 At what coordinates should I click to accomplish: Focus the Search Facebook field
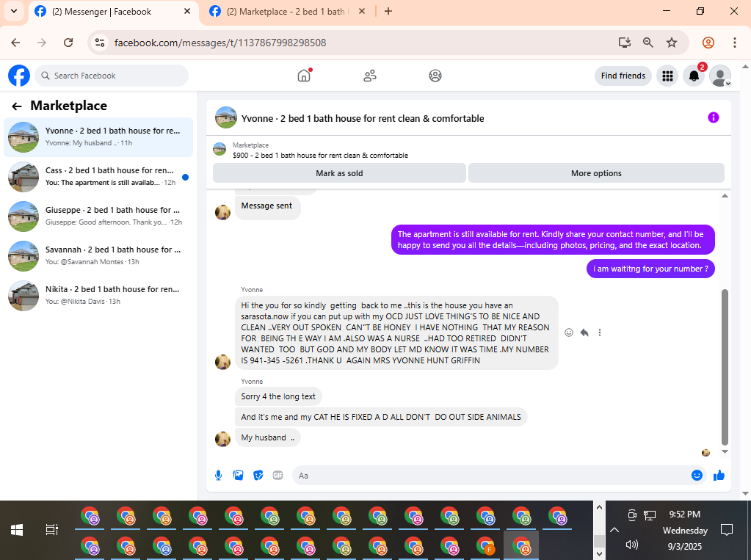112,76
